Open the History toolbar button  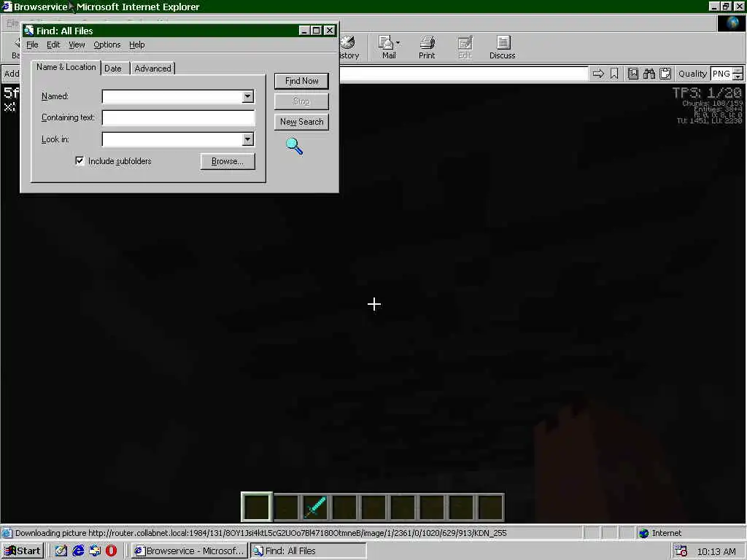(x=349, y=47)
